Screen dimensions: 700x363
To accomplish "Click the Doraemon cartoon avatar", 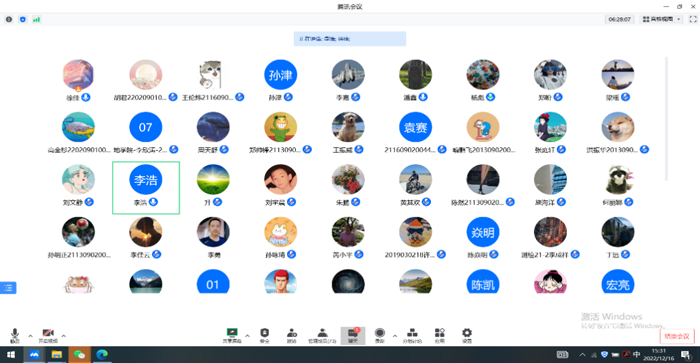I will click(483, 127).
